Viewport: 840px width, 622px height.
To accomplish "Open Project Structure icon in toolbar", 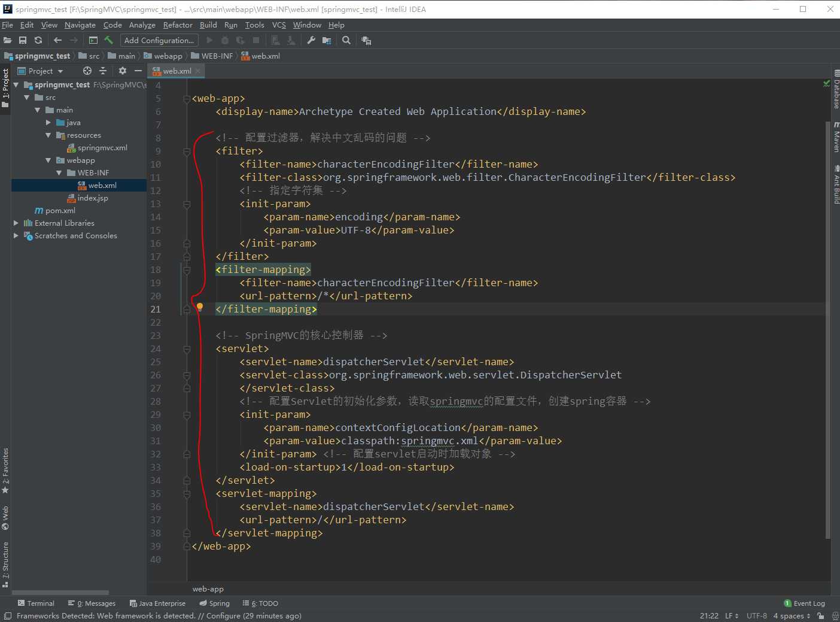I will (x=327, y=40).
